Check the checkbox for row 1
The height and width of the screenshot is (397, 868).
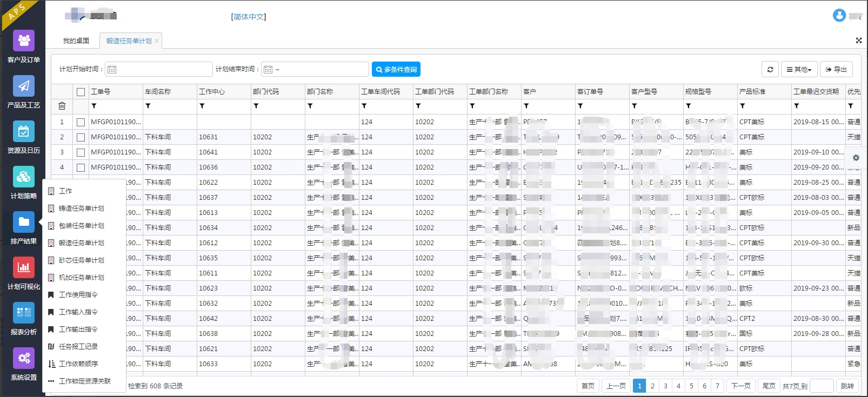81,122
